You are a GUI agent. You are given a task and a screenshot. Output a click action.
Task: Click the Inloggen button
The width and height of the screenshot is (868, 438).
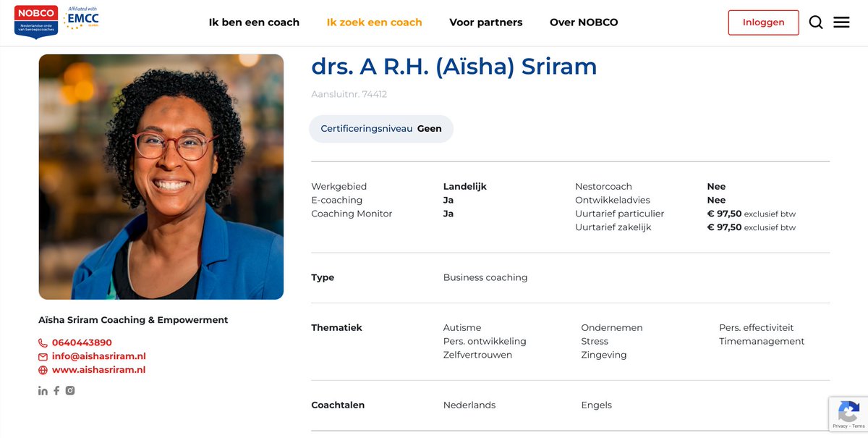764,22
